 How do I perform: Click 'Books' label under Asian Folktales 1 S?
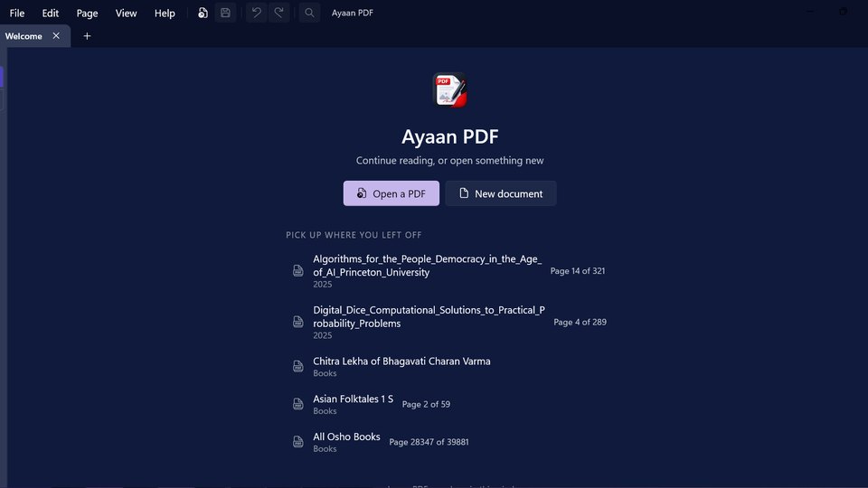[x=325, y=411]
